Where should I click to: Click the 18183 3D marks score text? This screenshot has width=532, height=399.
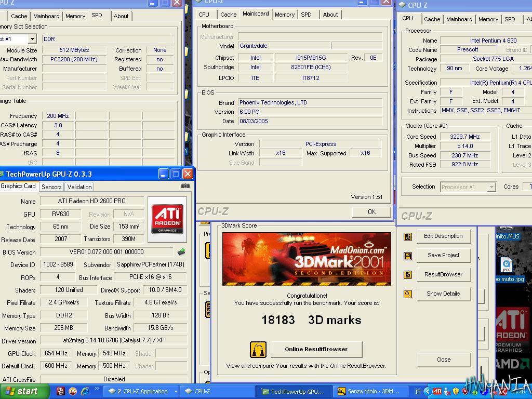311,320
